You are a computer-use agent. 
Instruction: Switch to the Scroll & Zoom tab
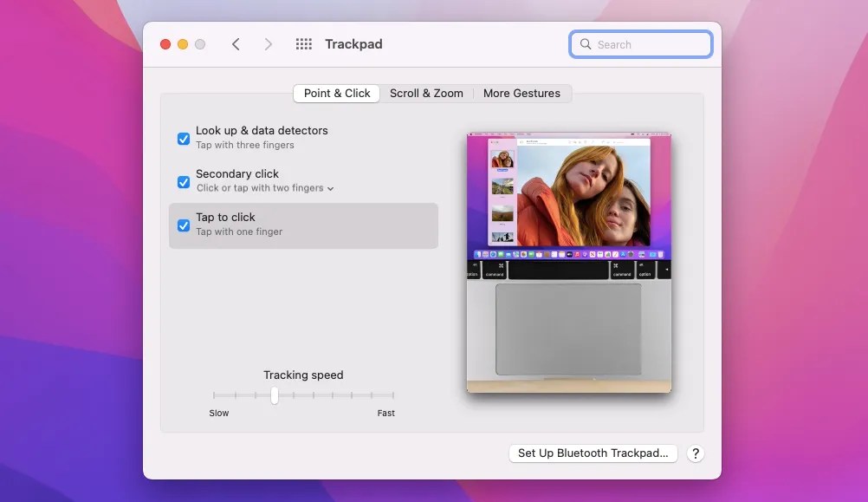426,93
